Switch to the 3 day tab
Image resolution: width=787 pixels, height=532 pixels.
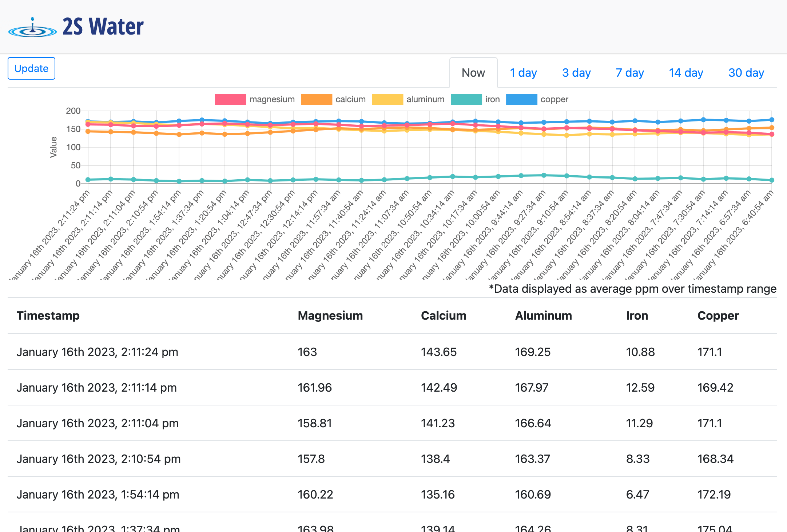[576, 73]
